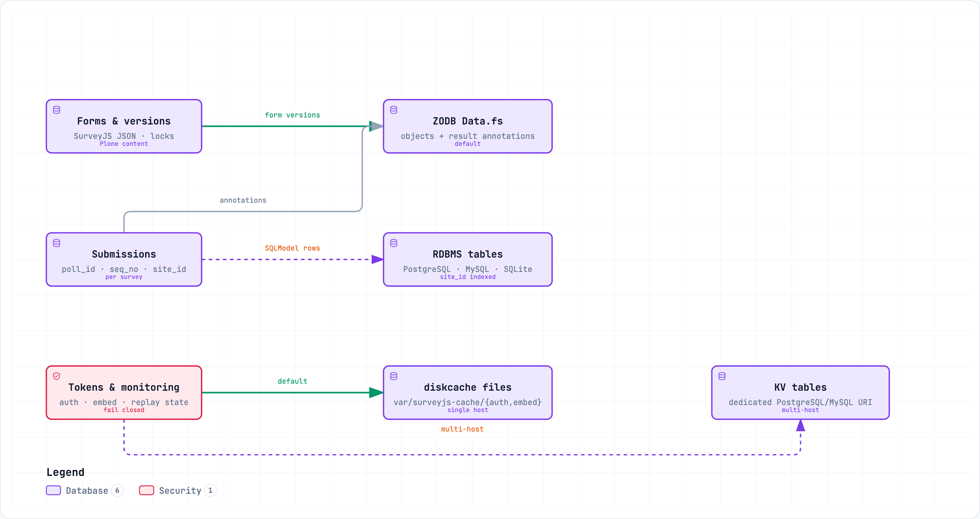Click the 'Forms & versions' node title
The width and height of the screenshot is (980, 519).
pyautogui.click(x=124, y=121)
